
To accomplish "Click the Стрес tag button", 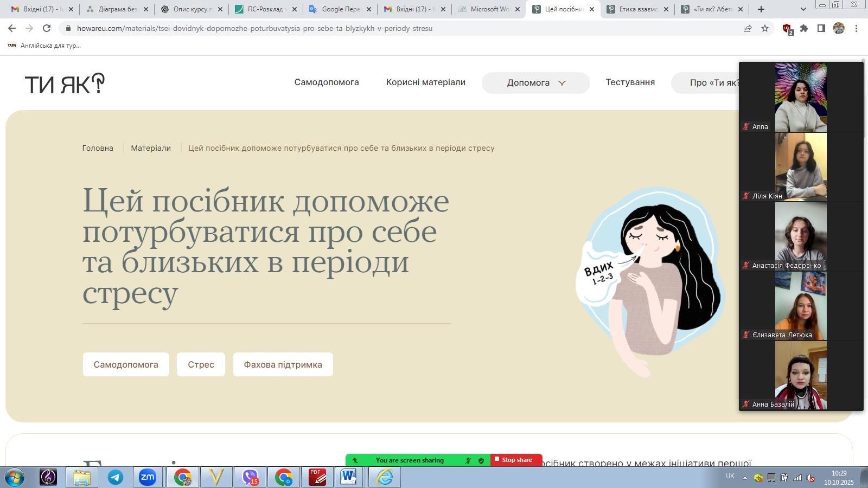I will pyautogui.click(x=201, y=364).
